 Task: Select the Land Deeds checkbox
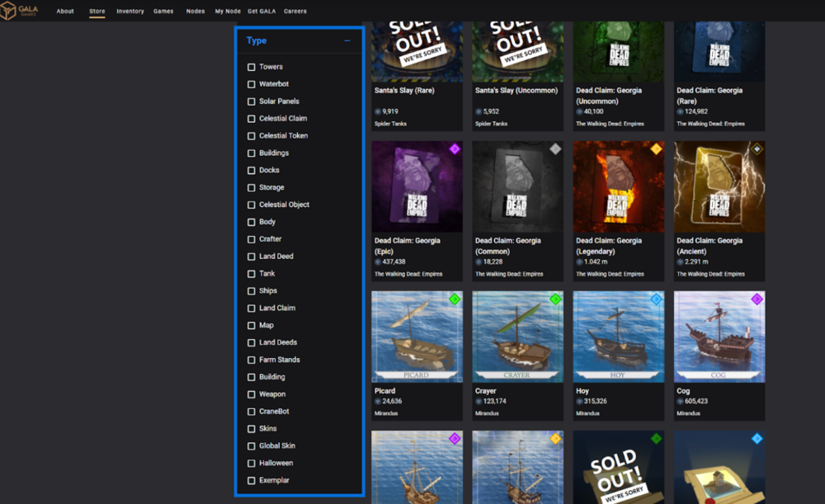tap(252, 342)
